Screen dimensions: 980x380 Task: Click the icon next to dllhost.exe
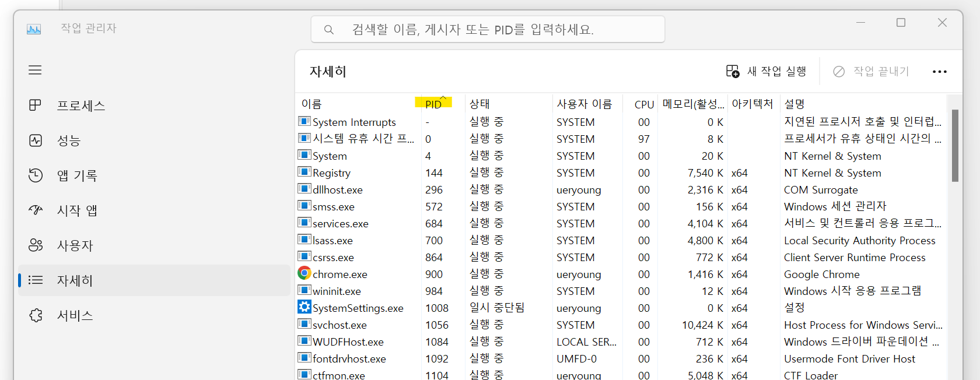pos(304,189)
